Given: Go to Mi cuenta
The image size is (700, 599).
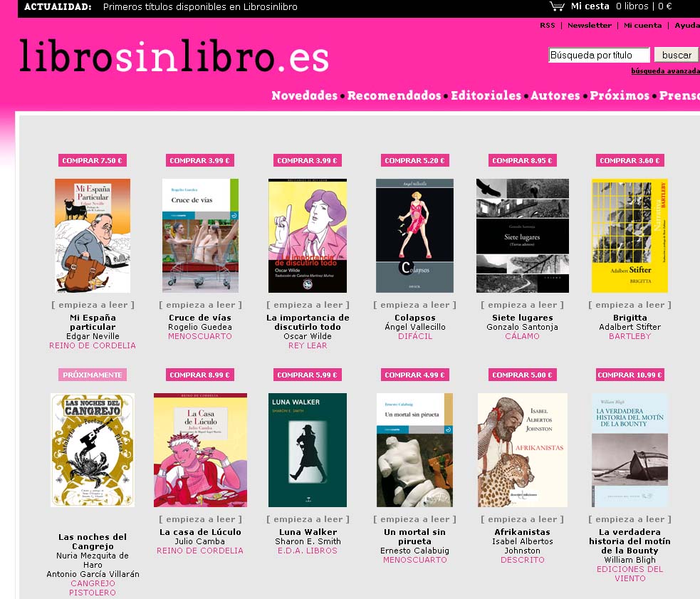Looking at the screenshot, I should [x=642, y=26].
